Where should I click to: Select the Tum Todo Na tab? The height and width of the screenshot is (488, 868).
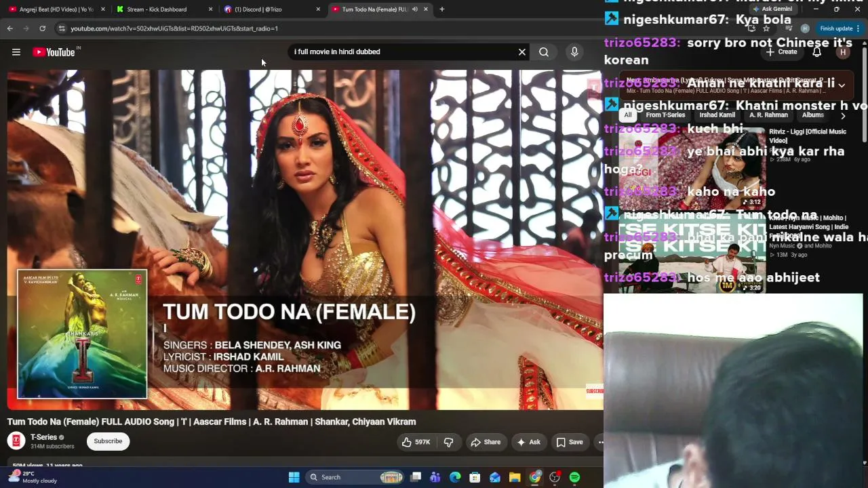click(375, 9)
